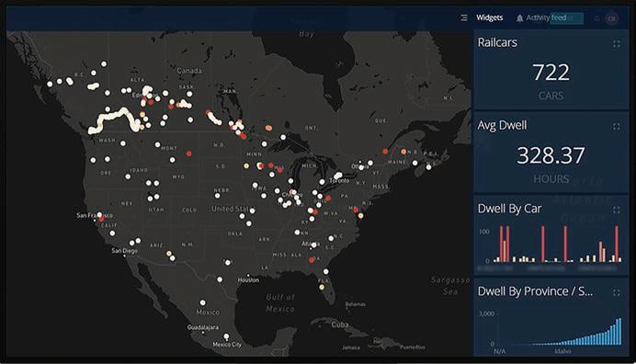Expand the Railcars widget to fullscreen
The height and width of the screenshot is (364, 636).
[x=617, y=44]
